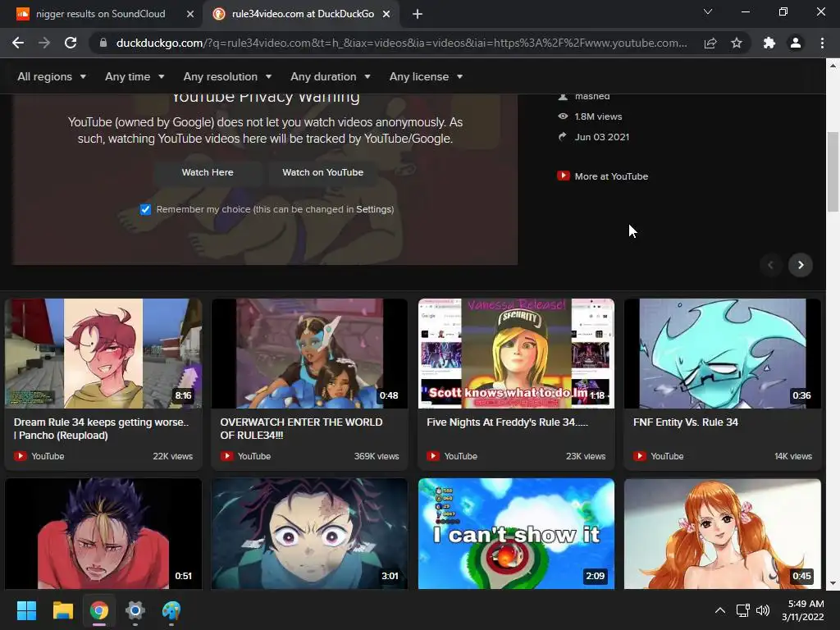Open Settings gear on the taskbar

click(135, 610)
